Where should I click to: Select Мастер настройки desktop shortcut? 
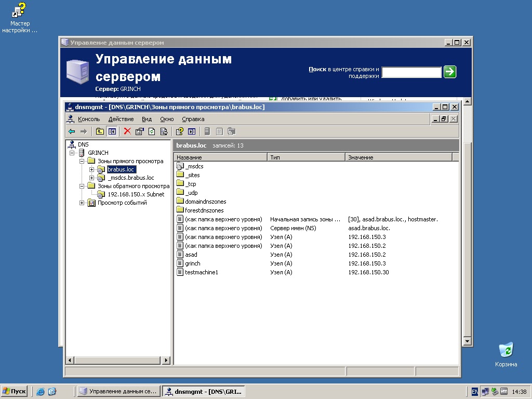(19, 18)
